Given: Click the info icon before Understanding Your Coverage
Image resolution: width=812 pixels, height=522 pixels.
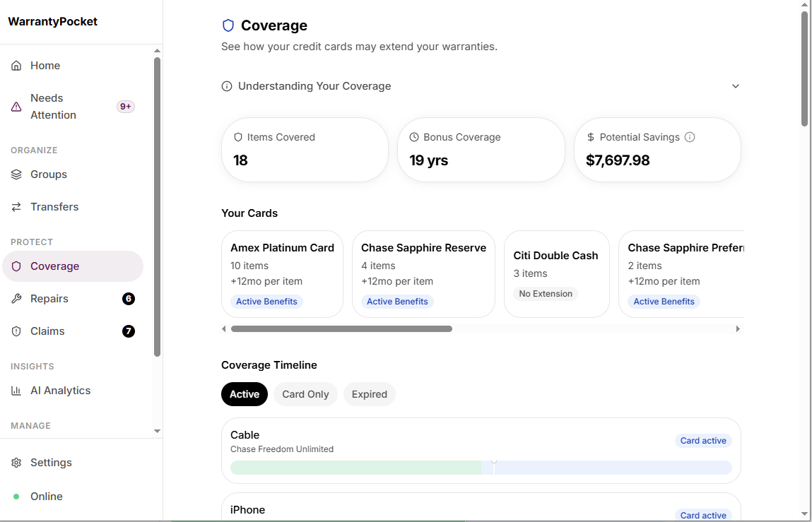Looking at the screenshot, I should tap(227, 86).
